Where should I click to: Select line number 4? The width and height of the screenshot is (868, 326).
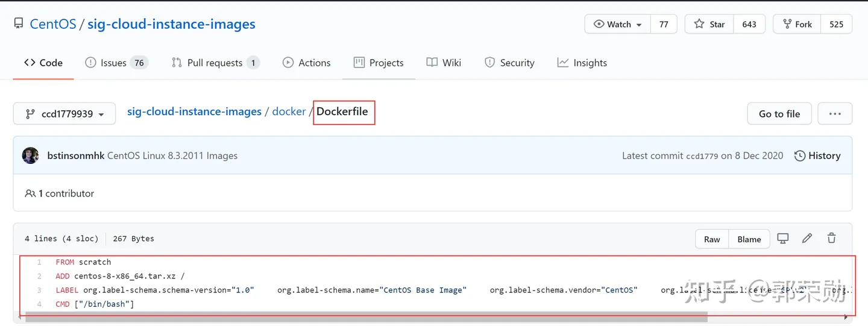click(39, 304)
